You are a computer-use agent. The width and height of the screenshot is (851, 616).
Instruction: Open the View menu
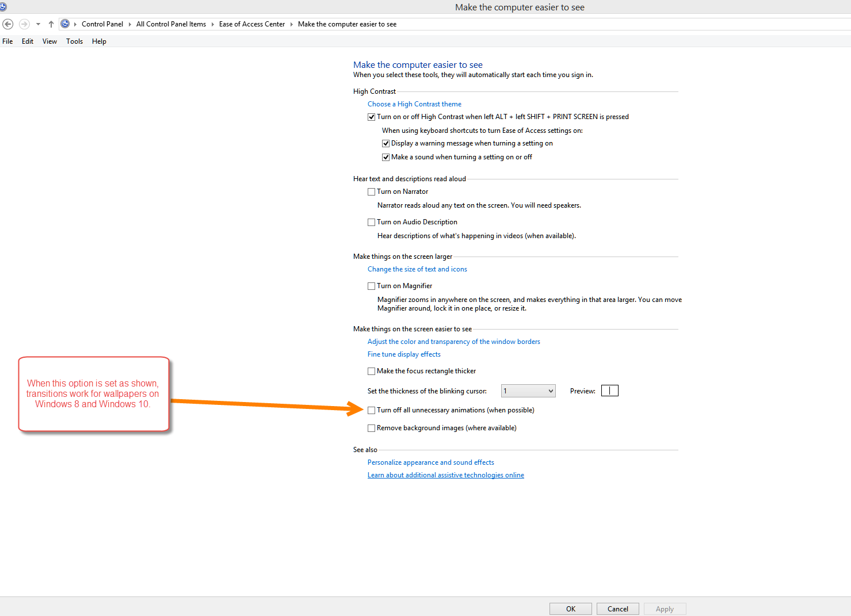(49, 41)
